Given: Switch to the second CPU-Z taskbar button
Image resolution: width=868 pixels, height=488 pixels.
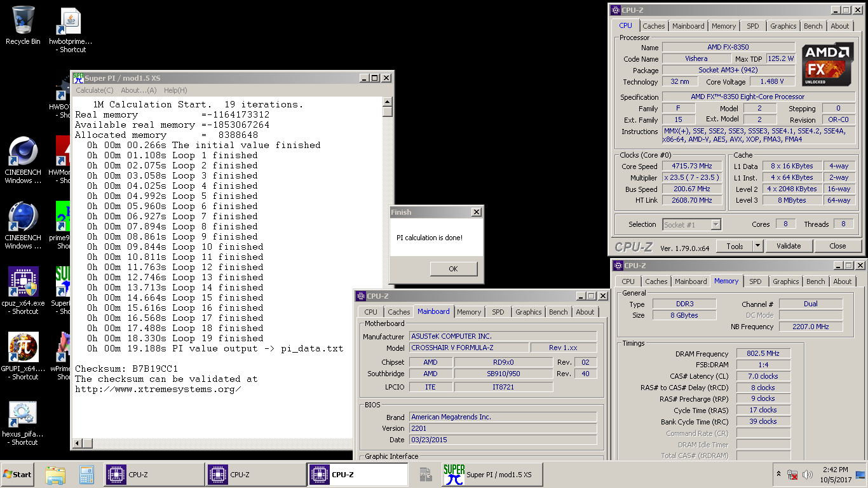Looking at the screenshot, I should [x=256, y=475].
